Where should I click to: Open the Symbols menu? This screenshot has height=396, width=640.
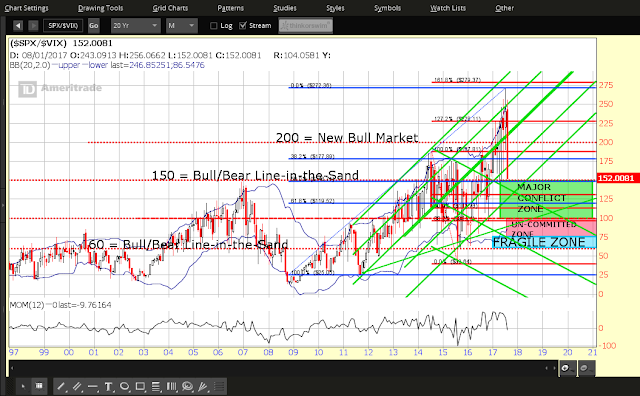click(x=387, y=8)
